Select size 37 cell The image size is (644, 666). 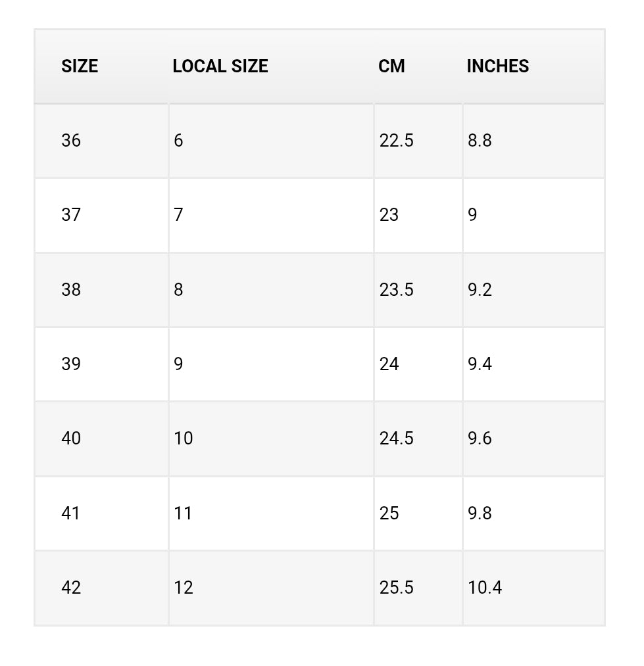pos(71,215)
